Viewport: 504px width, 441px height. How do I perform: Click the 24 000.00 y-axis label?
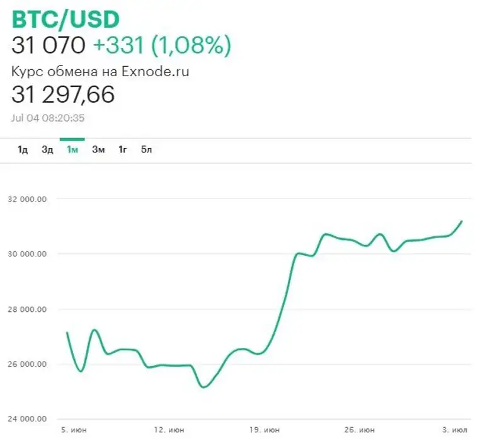pyautogui.click(x=26, y=419)
